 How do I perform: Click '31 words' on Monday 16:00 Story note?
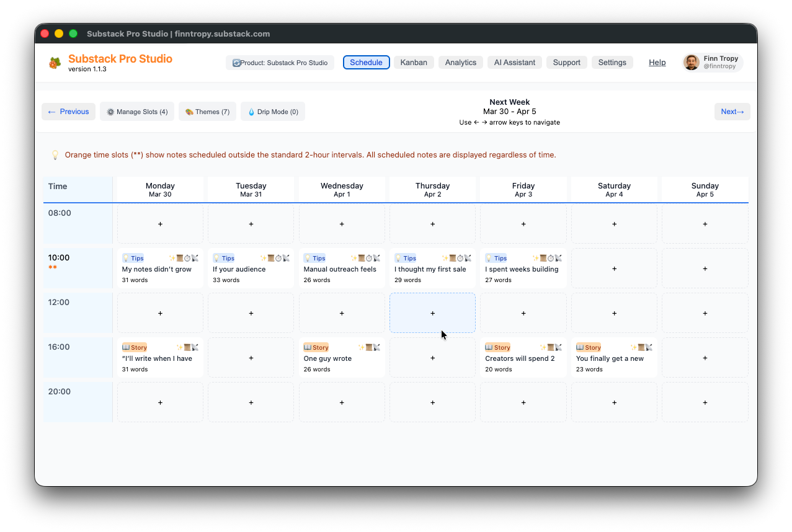135,370
